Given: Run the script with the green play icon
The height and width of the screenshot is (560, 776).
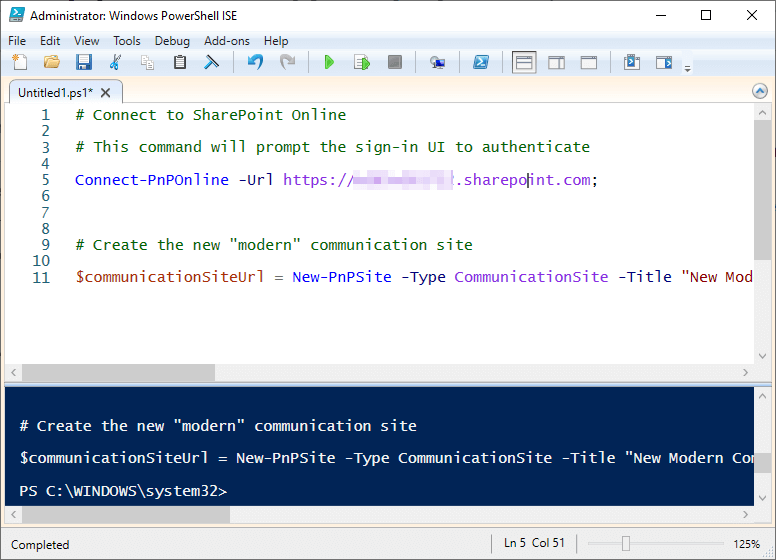Looking at the screenshot, I should point(329,62).
